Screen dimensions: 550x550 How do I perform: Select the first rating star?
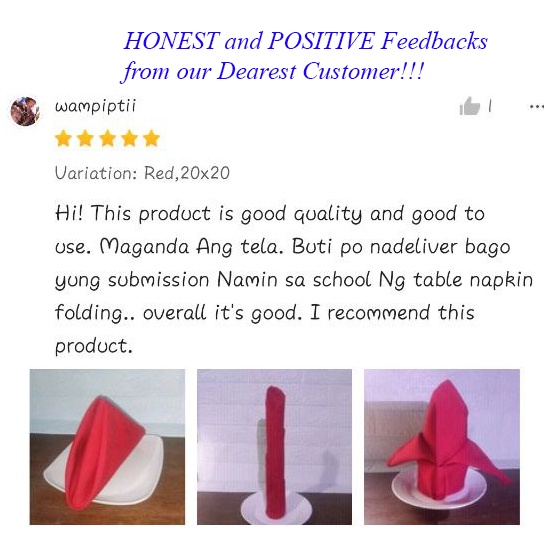[63, 138]
